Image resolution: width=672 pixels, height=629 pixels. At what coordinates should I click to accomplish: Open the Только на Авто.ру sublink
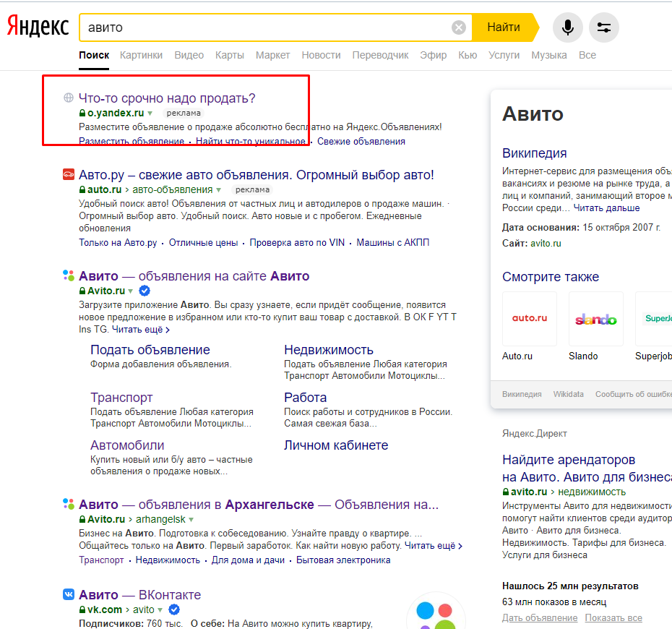click(118, 243)
